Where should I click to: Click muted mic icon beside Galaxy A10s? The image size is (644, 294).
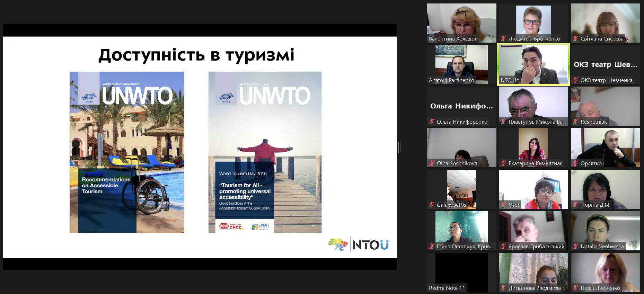click(x=432, y=205)
